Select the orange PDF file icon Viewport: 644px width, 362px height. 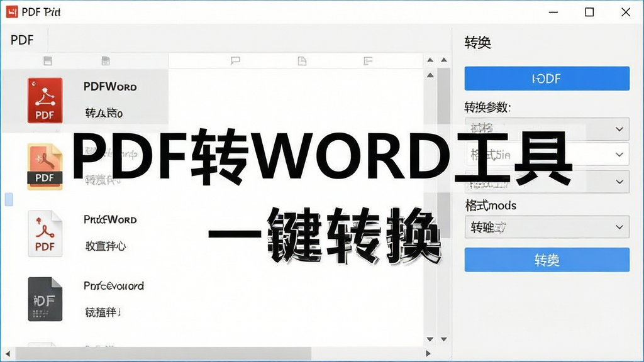tap(45, 166)
